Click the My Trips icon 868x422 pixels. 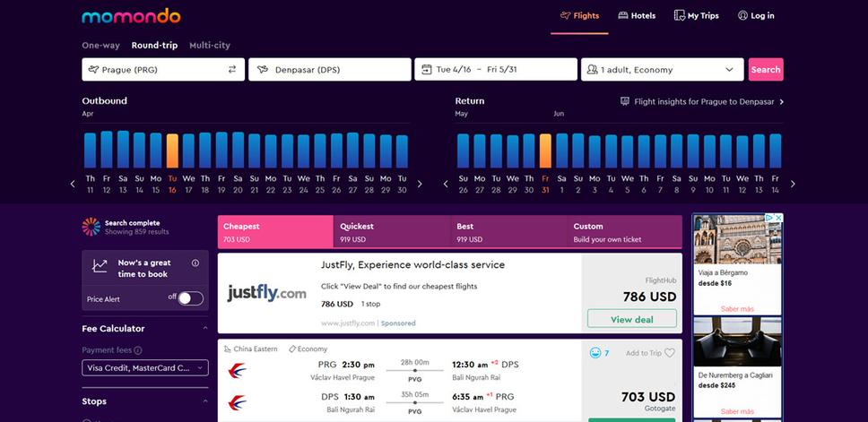click(x=679, y=15)
